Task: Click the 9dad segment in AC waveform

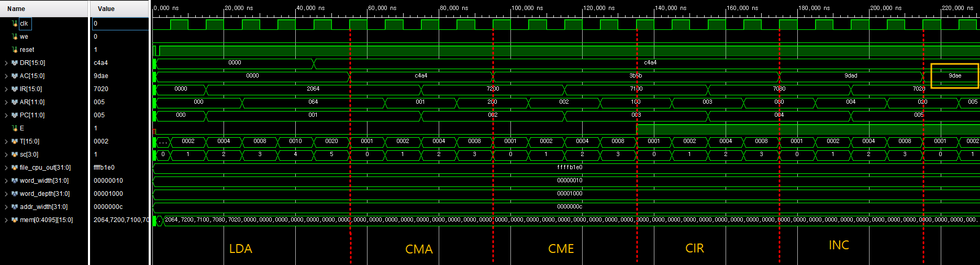Action: [851, 76]
